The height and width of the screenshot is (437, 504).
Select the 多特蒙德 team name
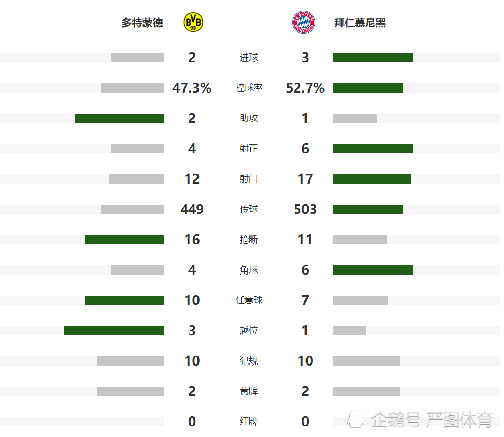[142, 23]
